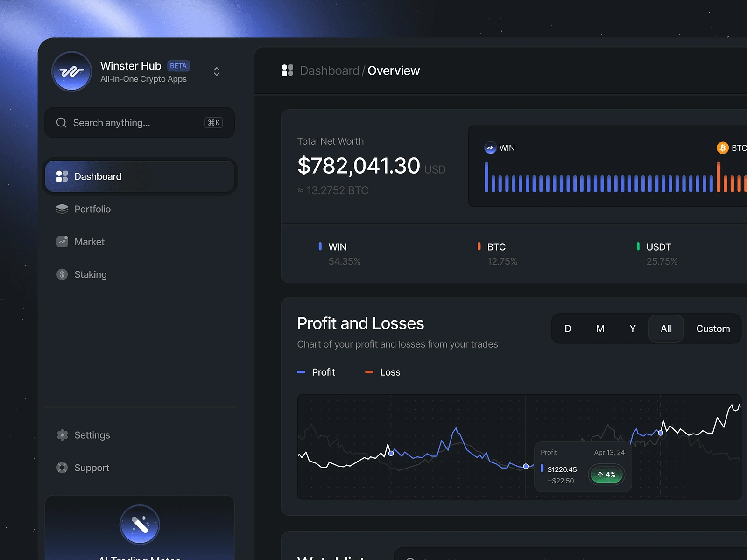Click the Winster Hub wave logo
This screenshot has height=560, width=747.
click(71, 71)
